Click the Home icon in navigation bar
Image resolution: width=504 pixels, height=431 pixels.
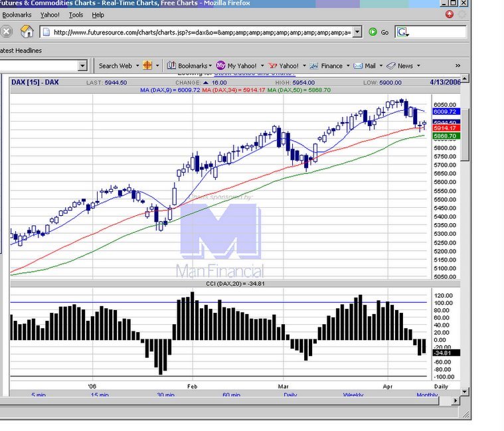[27, 31]
